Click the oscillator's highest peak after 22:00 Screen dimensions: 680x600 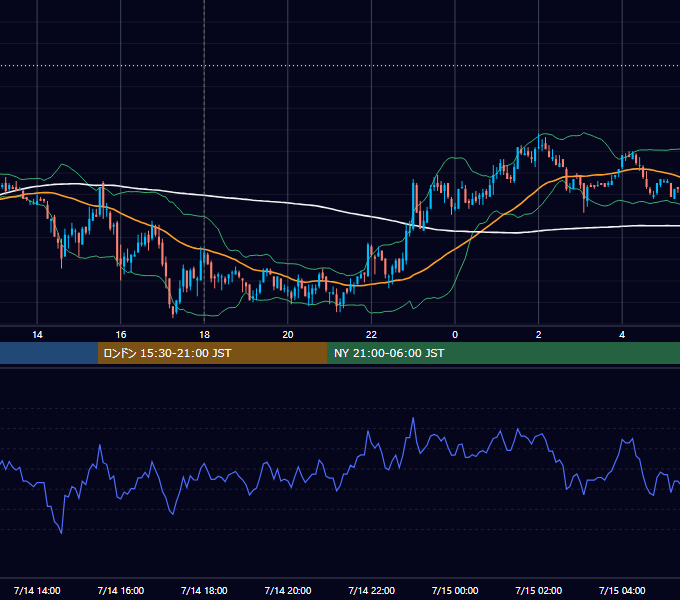413,418
